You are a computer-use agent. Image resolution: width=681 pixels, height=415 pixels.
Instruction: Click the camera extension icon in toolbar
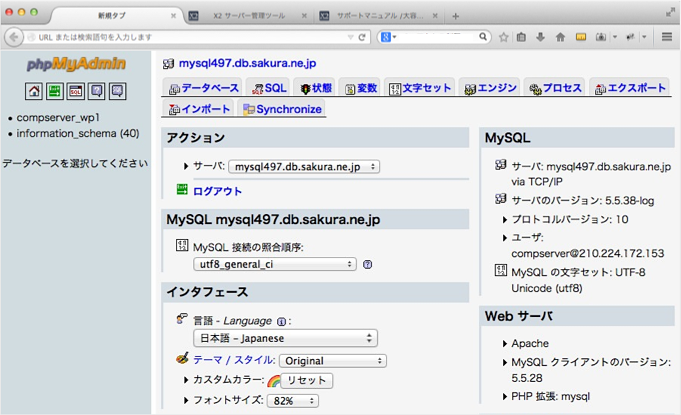pos(601,37)
